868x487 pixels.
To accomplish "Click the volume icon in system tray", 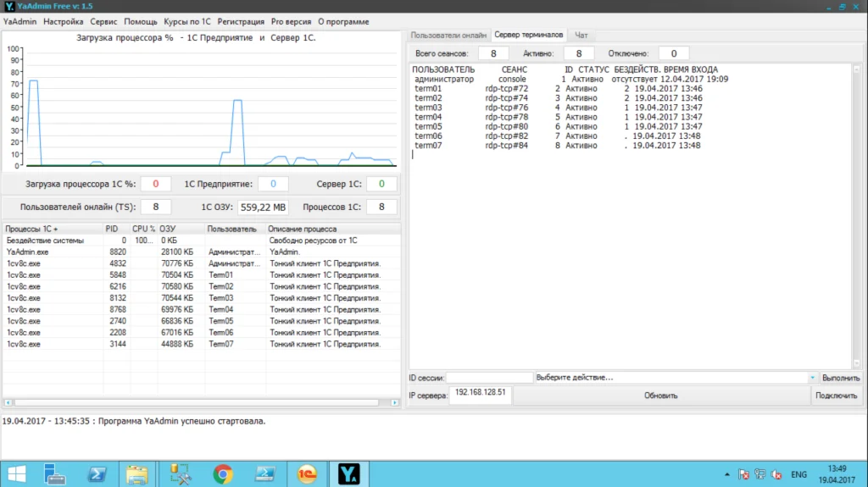I will tap(777, 475).
